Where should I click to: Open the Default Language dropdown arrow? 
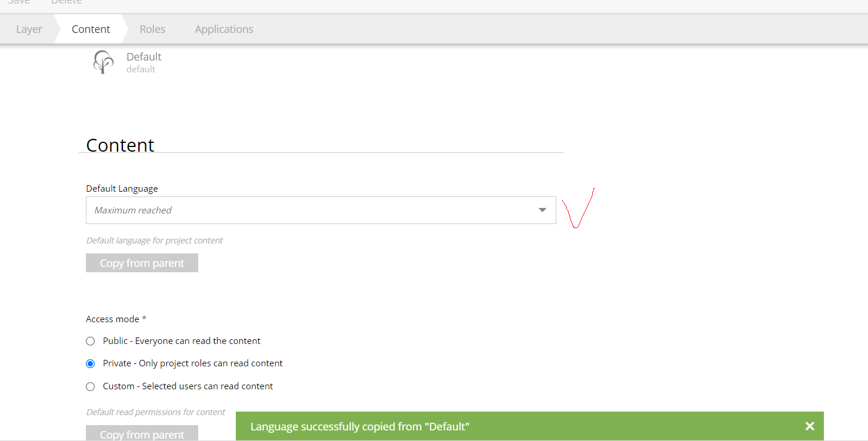tap(542, 210)
